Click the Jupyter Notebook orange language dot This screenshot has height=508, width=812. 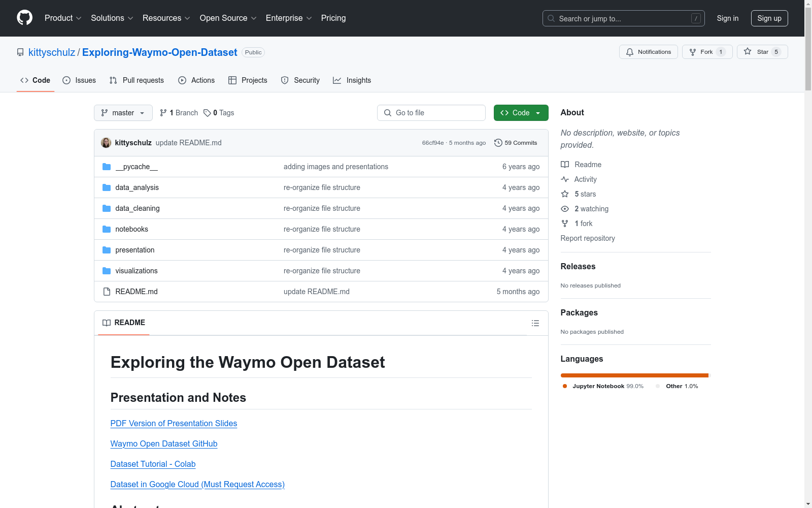[565, 386]
